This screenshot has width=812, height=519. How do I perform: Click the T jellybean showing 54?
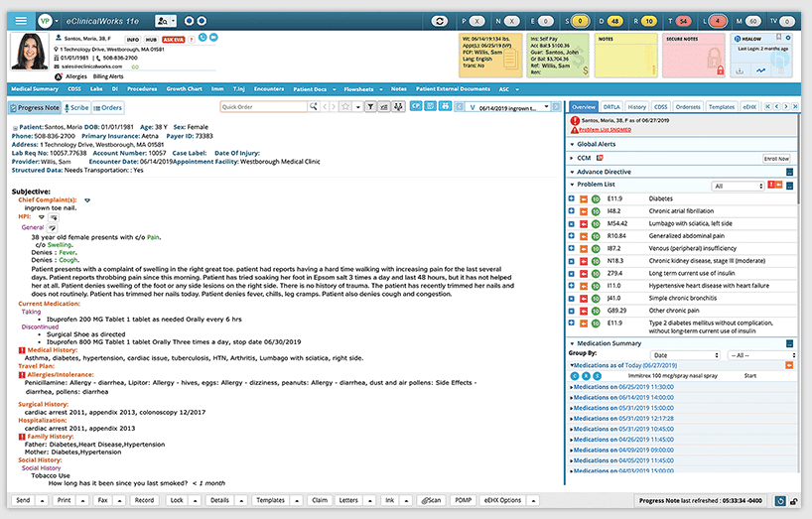(684, 21)
